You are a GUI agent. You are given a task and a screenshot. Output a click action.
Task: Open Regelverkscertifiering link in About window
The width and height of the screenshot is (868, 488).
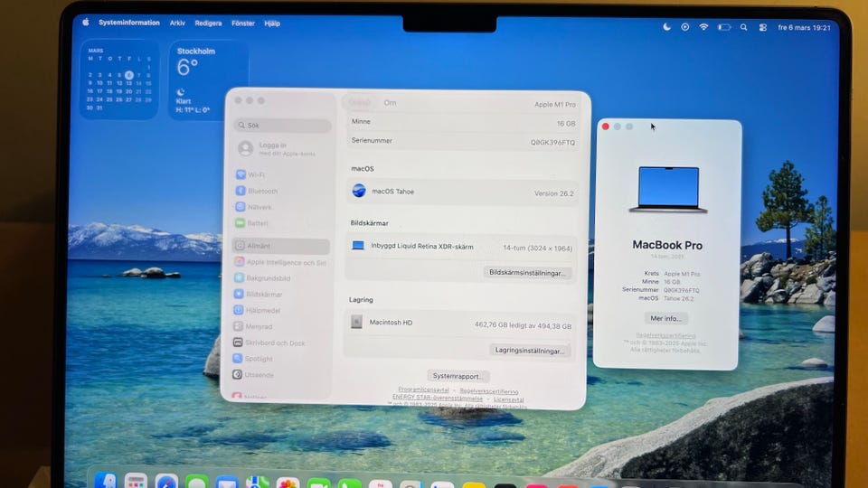[666, 335]
